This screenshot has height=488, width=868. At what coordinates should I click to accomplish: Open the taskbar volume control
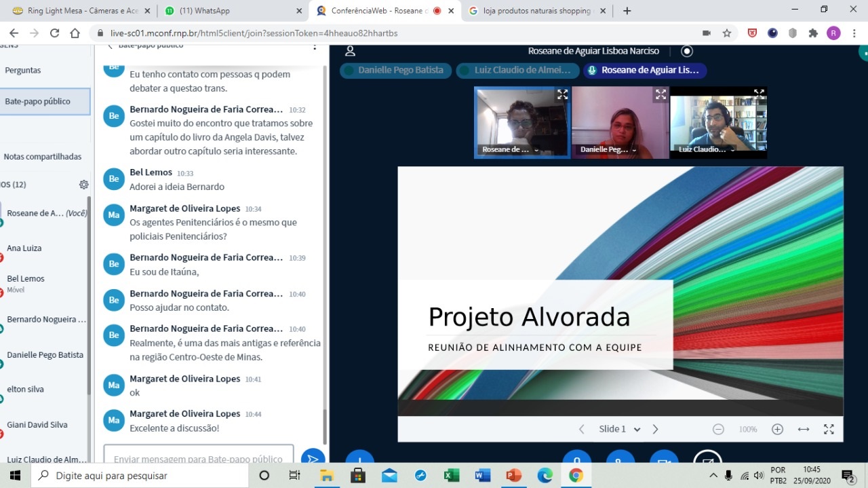click(x=759, y=475)
